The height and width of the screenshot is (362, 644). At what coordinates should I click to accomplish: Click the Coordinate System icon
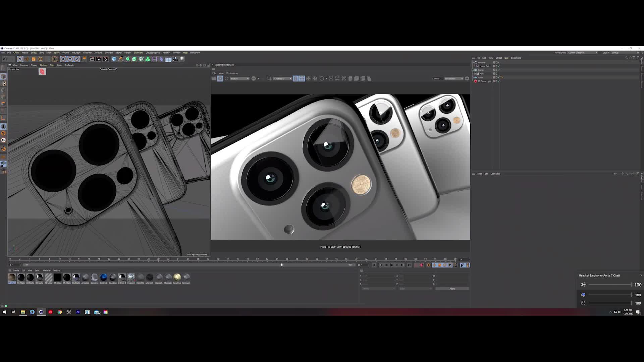[84, 59]
